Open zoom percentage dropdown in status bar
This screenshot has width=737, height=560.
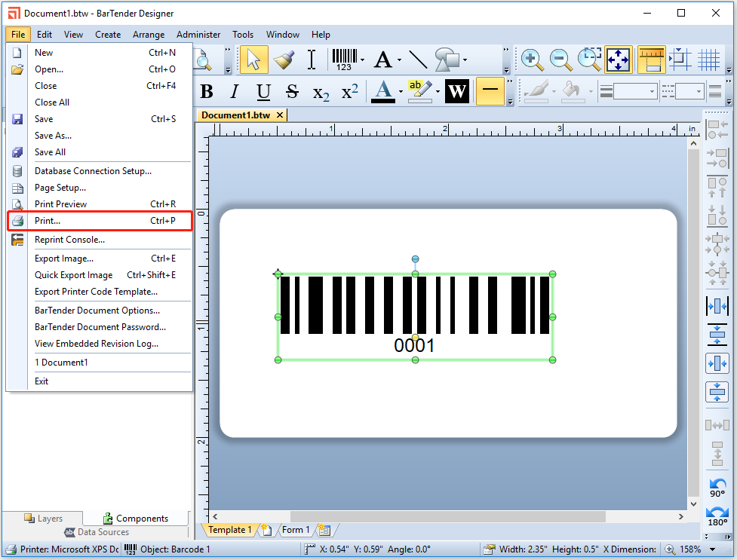[713, 549]
